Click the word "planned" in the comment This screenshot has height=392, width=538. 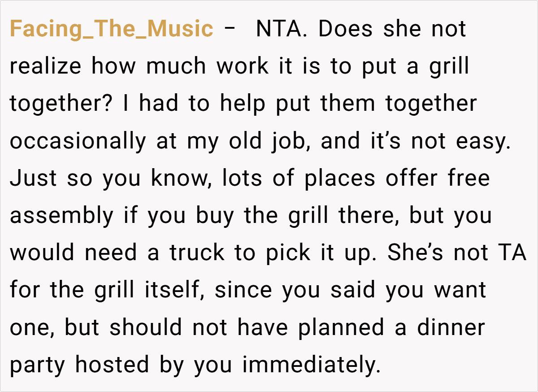(341, 327)
